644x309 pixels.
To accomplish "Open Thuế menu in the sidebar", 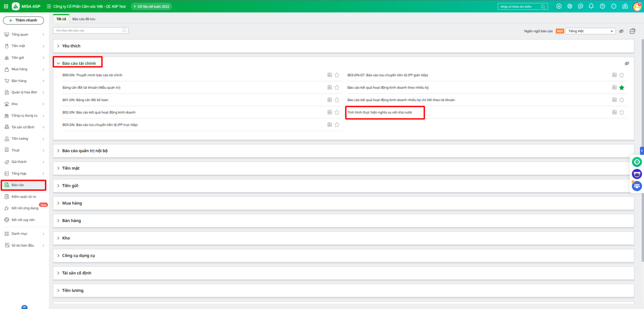I will 15,150.
